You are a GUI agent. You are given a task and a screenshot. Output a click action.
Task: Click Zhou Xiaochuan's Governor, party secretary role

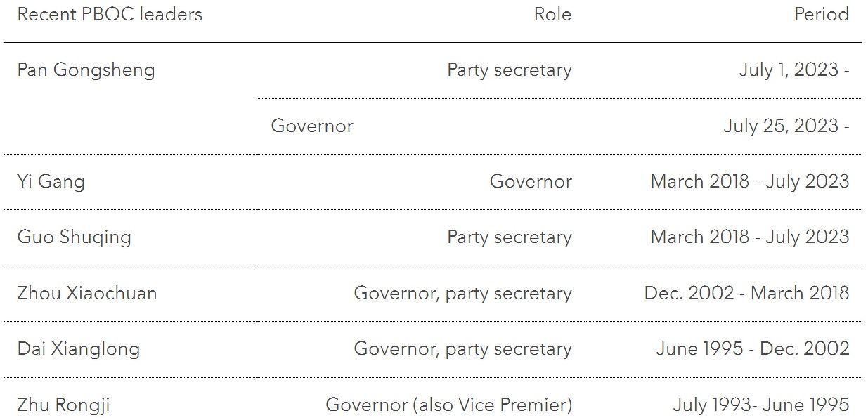(462, 293)
